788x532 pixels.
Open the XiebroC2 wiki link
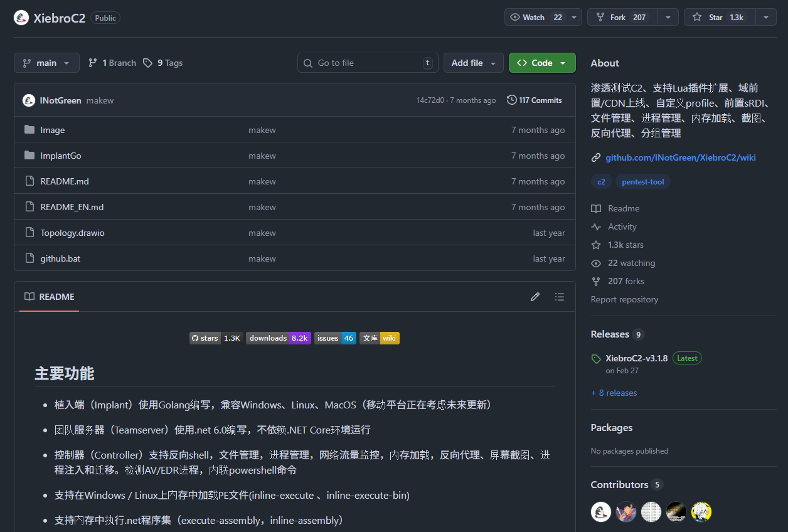click(x=680, y=157)
